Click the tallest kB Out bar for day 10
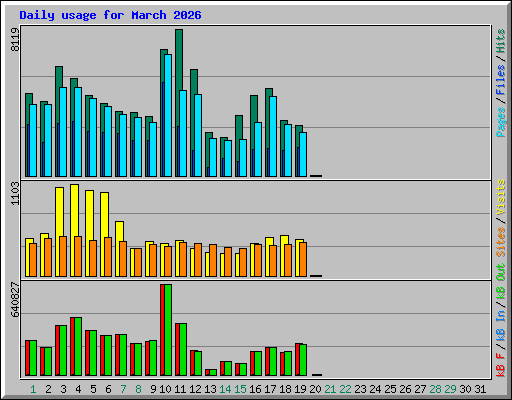This screenshot has height=400, width=512. (x=168, y=330)
